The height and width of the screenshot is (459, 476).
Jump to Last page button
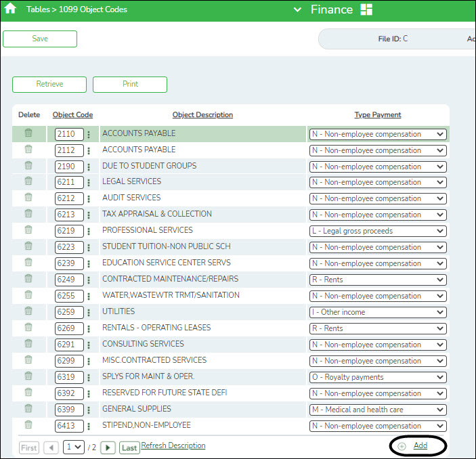(129, 447)
